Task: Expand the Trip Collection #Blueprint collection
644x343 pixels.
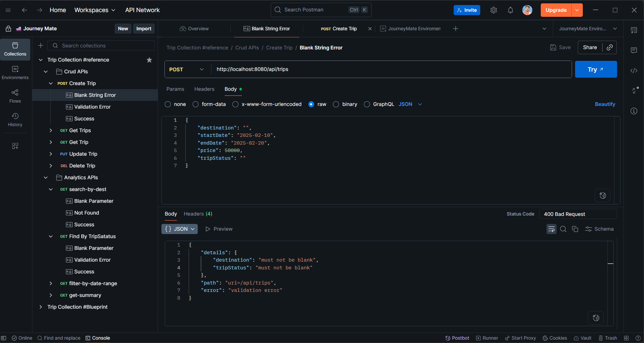Action: (x=41, y=307)
